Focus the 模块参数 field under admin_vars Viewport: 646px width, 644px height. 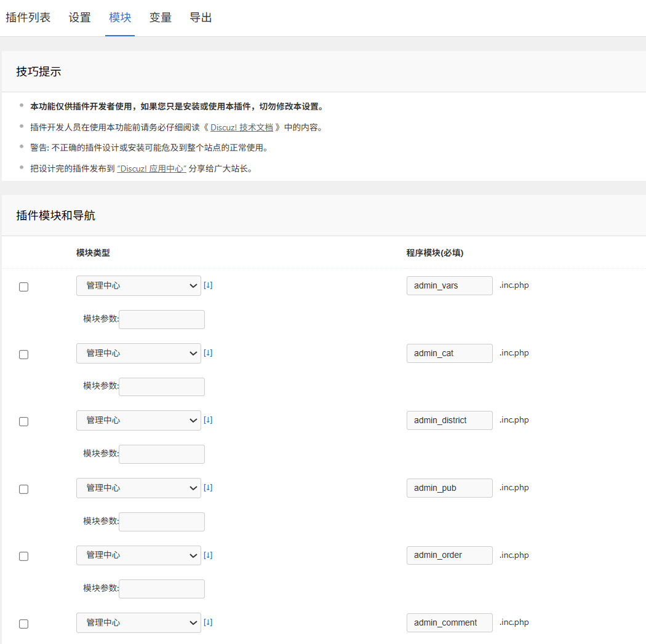click(162, 320)
